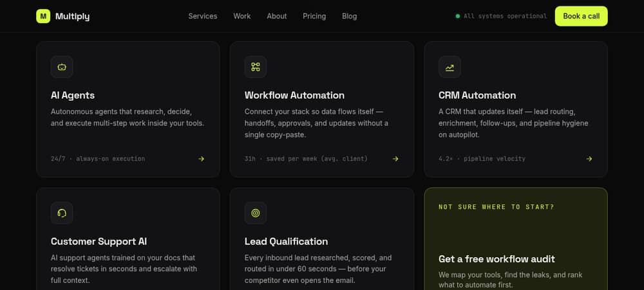Click "NOT SURE WHERE TO START?" label
The width and height of the screenshot is (644, 290).
click(497, 207)
